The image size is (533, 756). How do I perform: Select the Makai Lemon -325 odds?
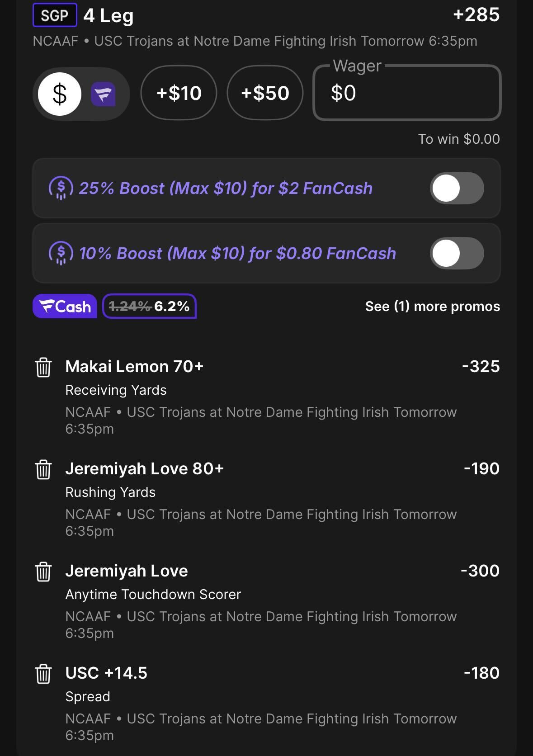481,366
